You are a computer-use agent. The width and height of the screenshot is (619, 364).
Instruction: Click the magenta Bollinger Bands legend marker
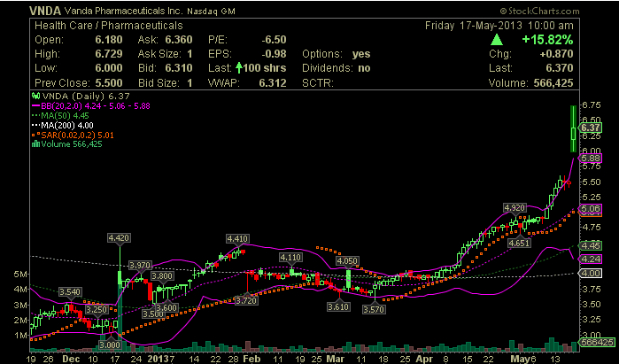coord(37,105)
